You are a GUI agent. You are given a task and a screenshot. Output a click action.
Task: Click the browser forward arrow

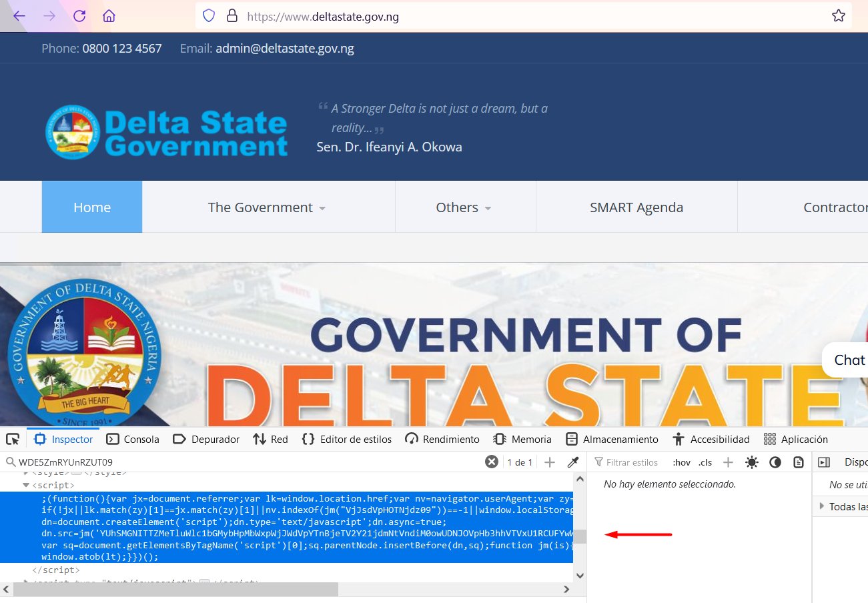coord(49,16)
